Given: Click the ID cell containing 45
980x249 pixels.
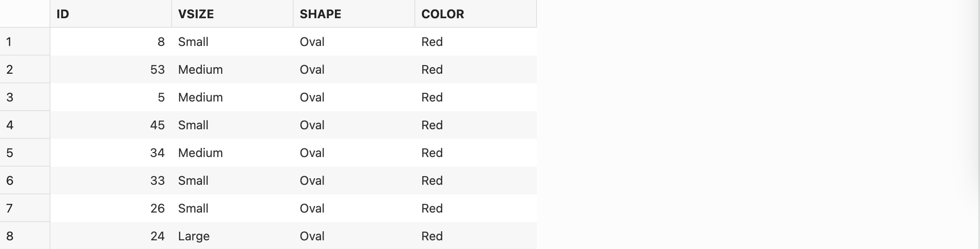Looking at the screenshot, I should (111, 125).
